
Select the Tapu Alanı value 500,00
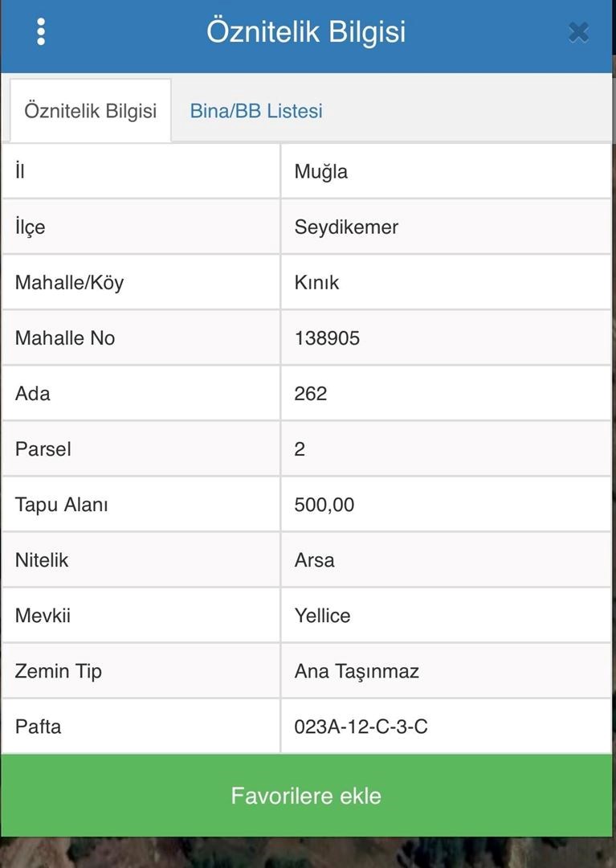click(324, 505)
